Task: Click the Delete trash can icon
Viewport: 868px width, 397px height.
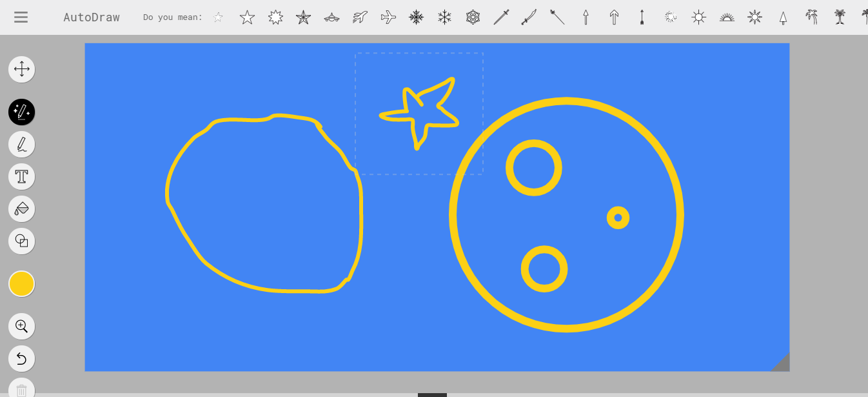Action: pos(22,389)
